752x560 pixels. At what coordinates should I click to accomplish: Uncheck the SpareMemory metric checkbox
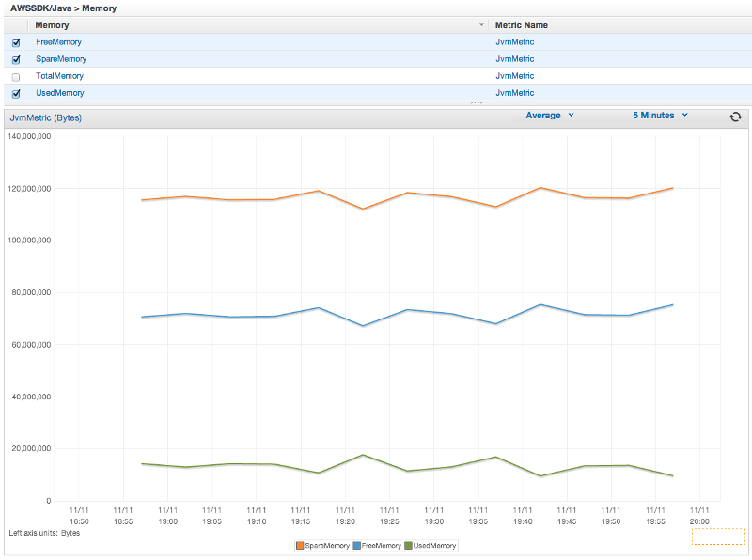(x=16, y=59)
